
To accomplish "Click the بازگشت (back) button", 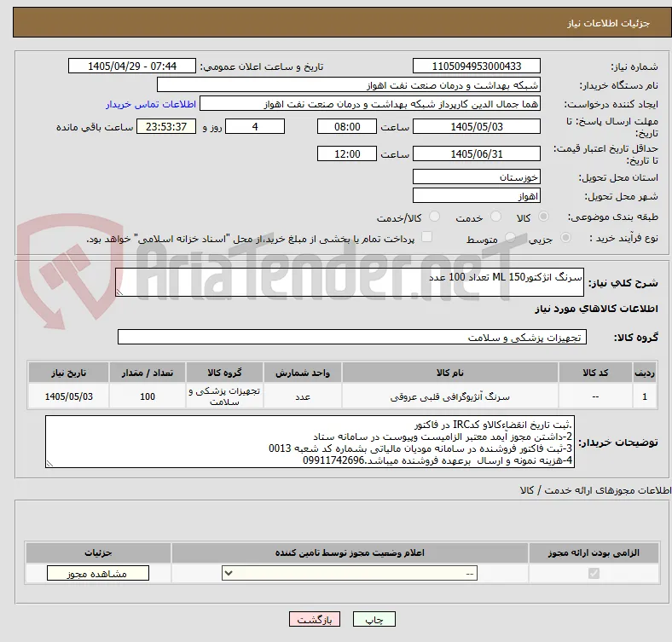I will [x=314, y=619].
